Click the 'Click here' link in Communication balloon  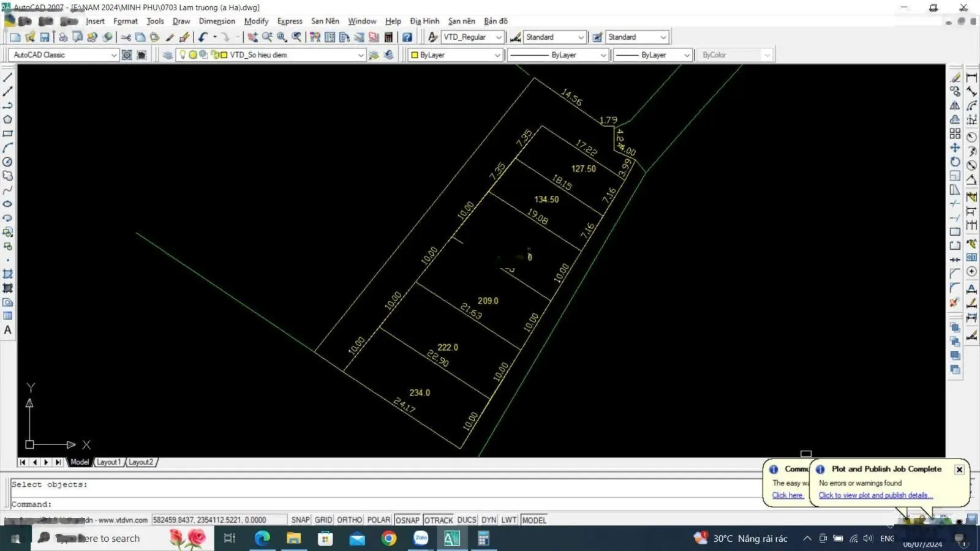787,495
